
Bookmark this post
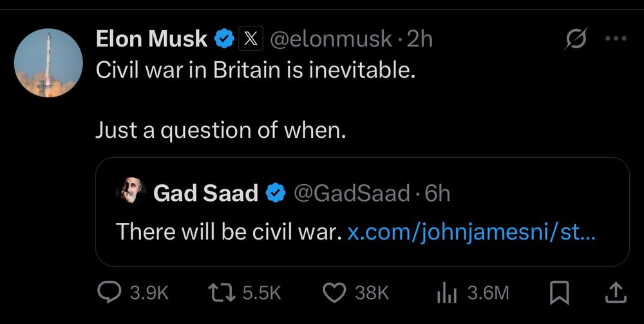coord(560,293)
